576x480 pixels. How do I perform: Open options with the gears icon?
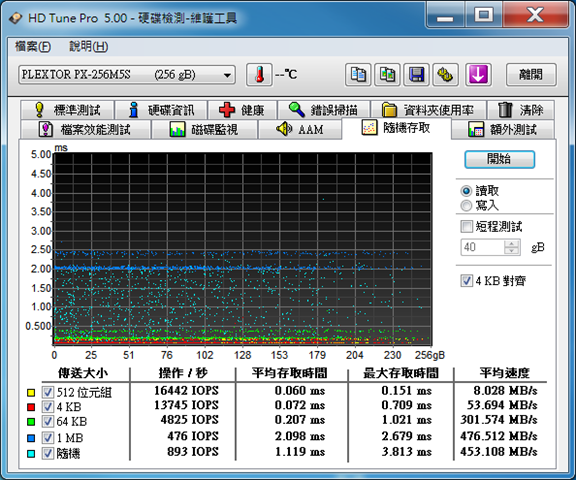(445, 75)
